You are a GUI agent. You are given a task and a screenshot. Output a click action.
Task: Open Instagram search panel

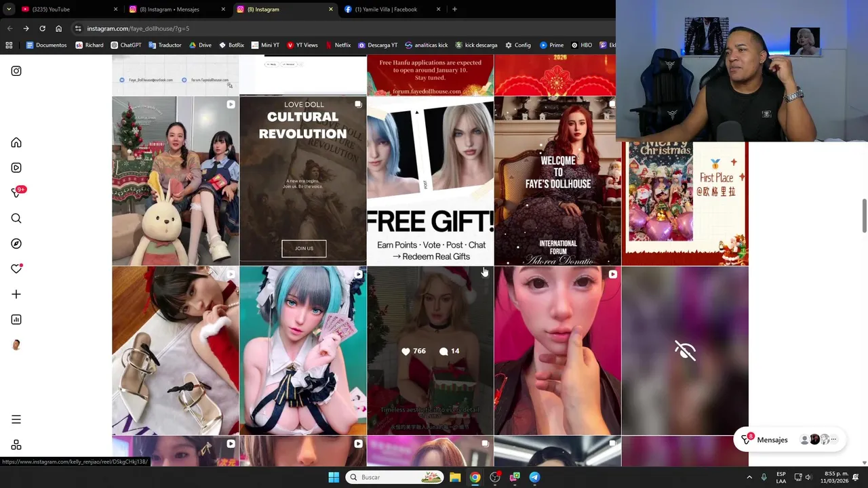tap(16, 218)
